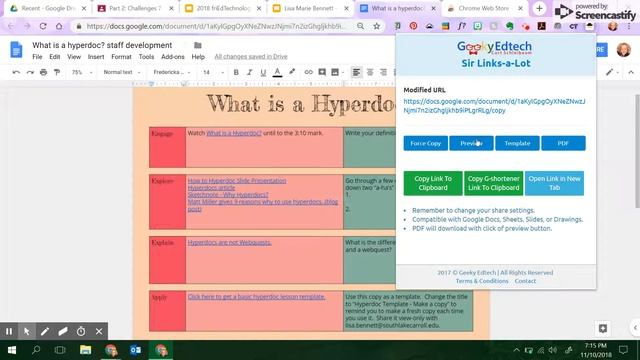Click the Add comment icon
This screenshot has width=640, height=360.
point(322,72)
